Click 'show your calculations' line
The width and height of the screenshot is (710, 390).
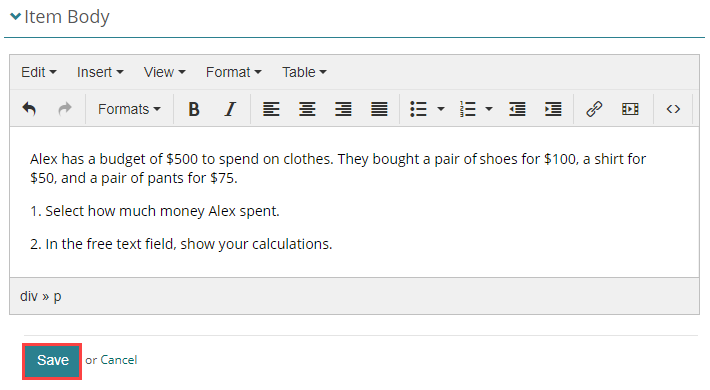tap(181, 244)
